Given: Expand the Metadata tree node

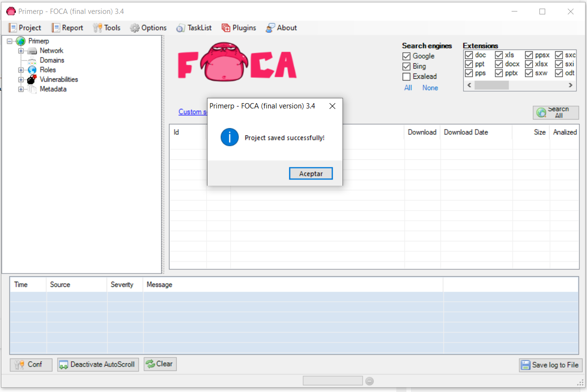Looking at the screenshot, I should (21, 89).
